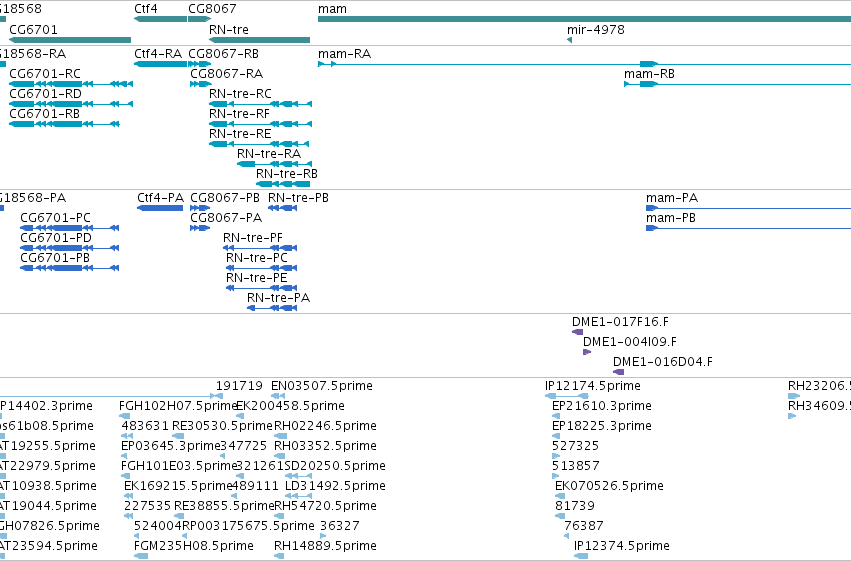Open EST IP12174.5prime
Screen dimensions: 851x561
(x=593, y=386)
